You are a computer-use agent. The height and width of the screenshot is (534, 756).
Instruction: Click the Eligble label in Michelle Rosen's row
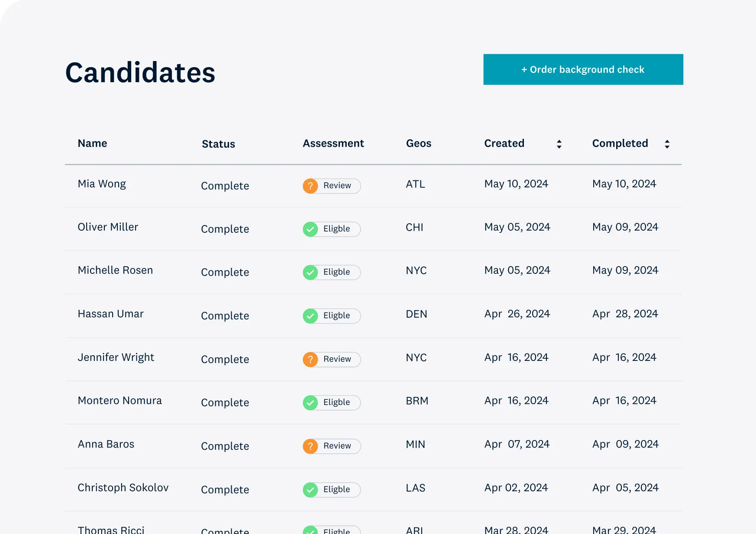(x=336, y=272)
